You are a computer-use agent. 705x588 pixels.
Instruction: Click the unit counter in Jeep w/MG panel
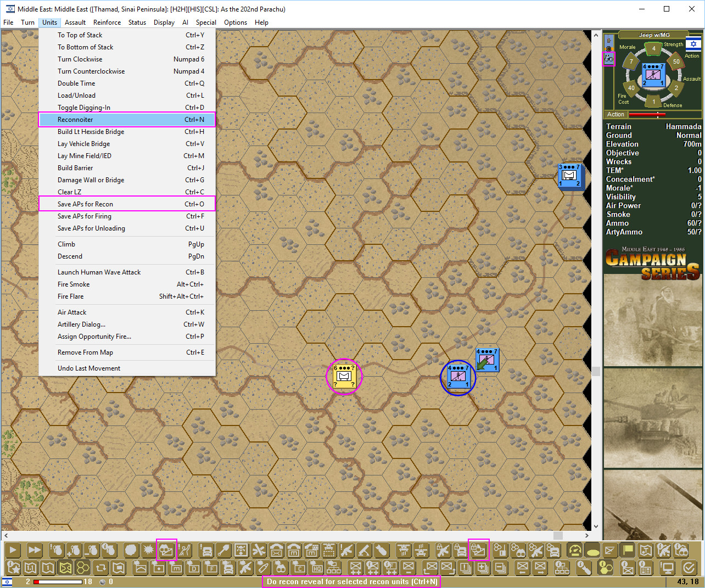click(653, 75)
